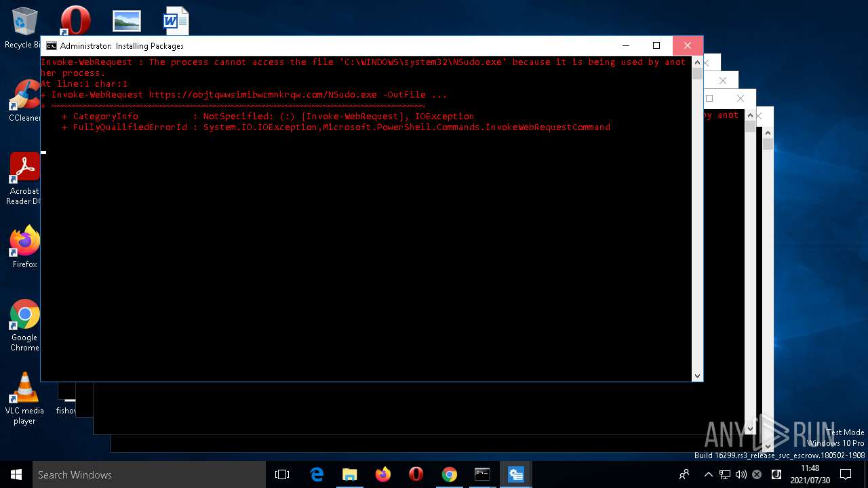
Task: Click the front console scrollbar up arrow
Action: (697, 62)
